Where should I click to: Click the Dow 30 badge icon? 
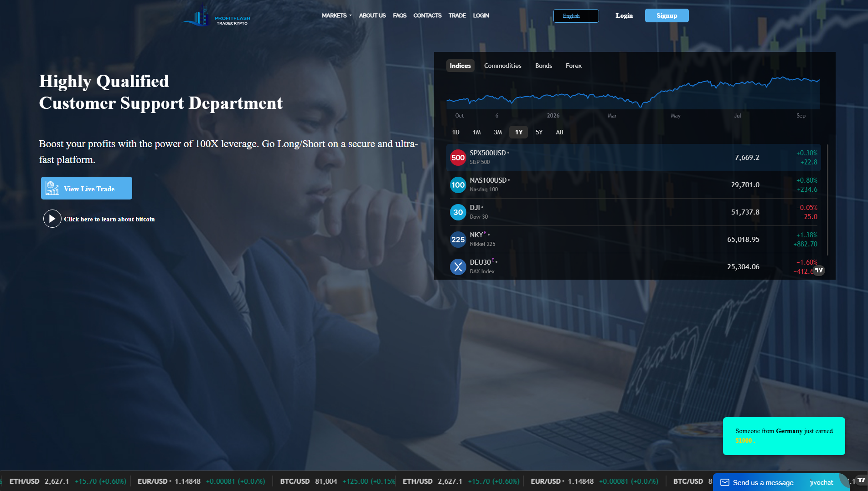point(458,212)
